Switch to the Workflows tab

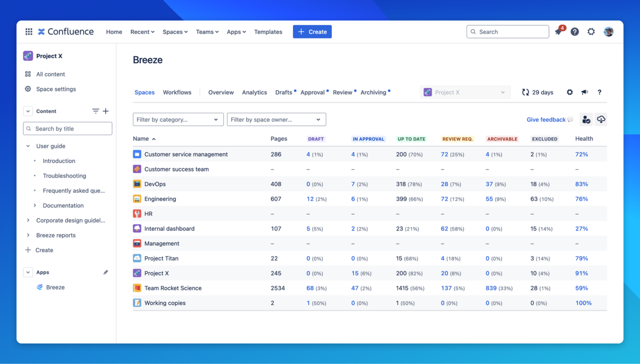click(177, 92)
